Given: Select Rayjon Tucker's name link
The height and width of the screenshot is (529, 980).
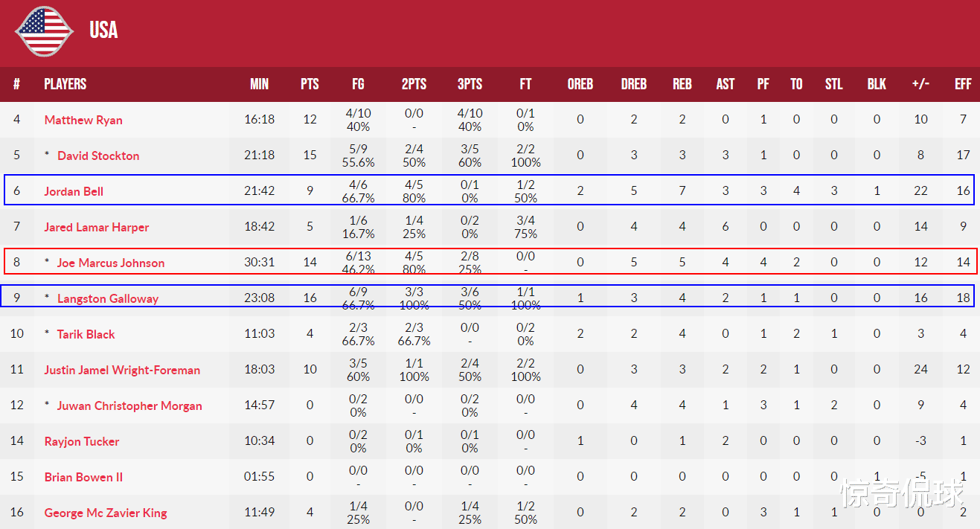Looking at the screenshot, I should click(x=82, y=441).
